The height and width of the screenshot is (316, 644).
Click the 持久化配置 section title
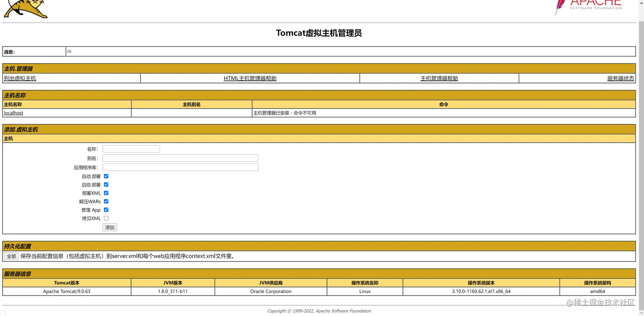(17, 246)
